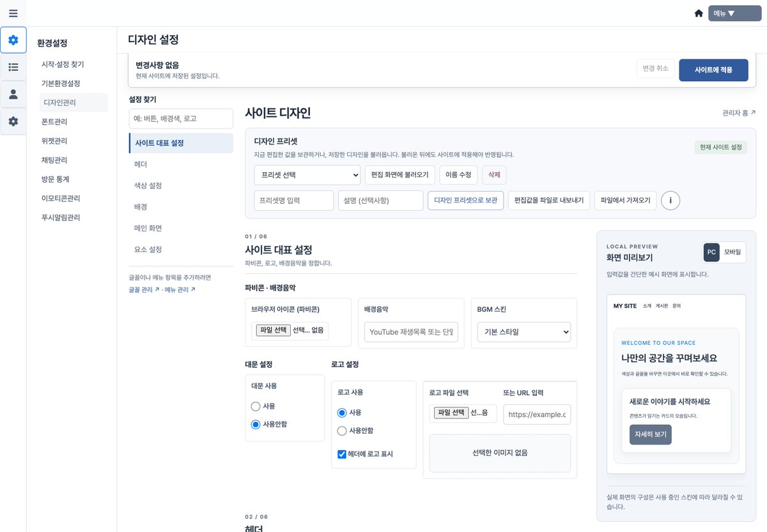Toggle 헤더에 로고 표시 checkbox
The height and width of the screenshot is (532, 767).
[342, 454]
